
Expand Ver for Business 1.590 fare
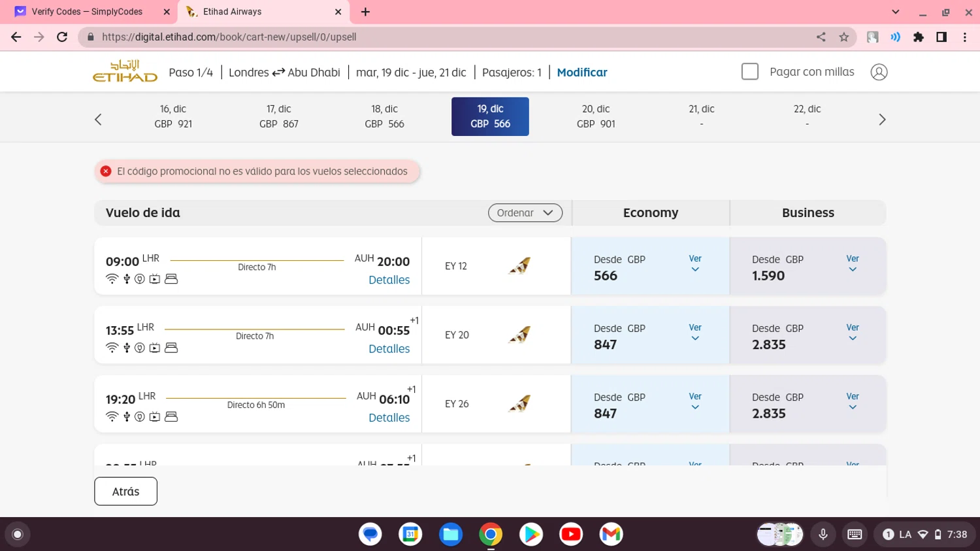[x=853, y=263]
